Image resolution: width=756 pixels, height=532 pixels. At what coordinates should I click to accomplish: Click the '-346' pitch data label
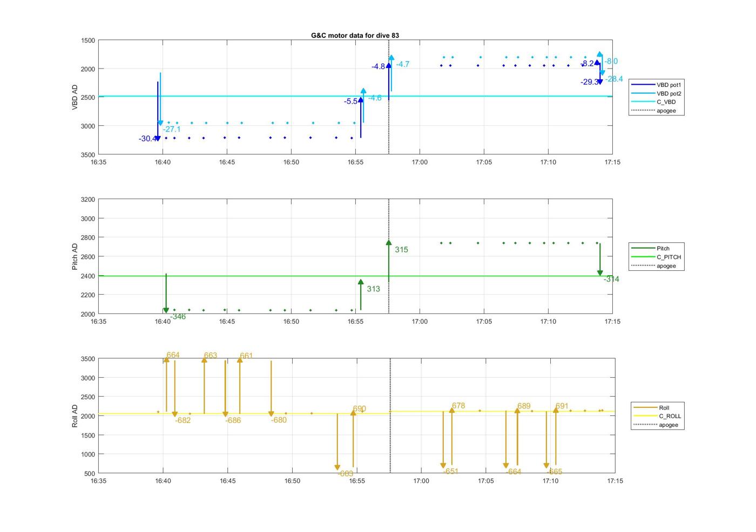pyautogui.click(x=178, y=316)
